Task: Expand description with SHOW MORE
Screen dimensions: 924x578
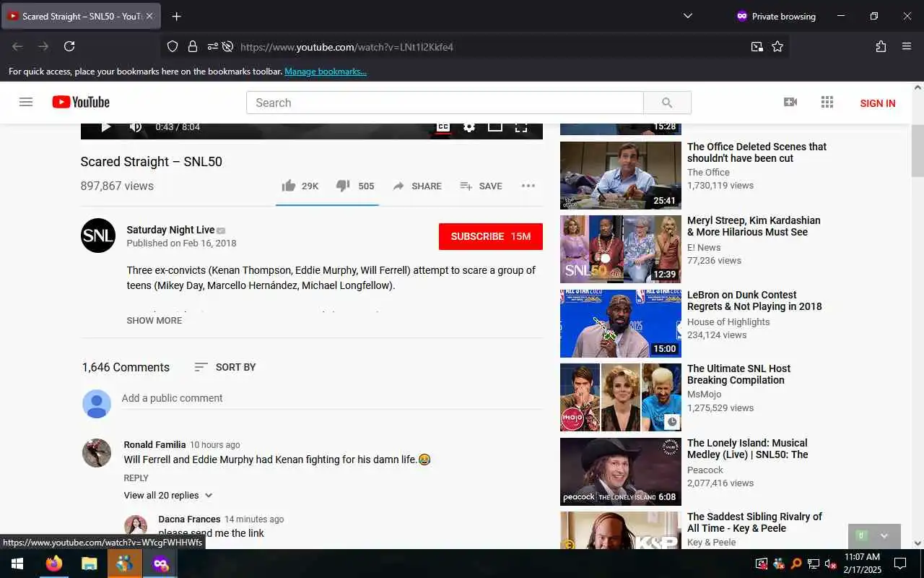Action: [x=154, y=320]
